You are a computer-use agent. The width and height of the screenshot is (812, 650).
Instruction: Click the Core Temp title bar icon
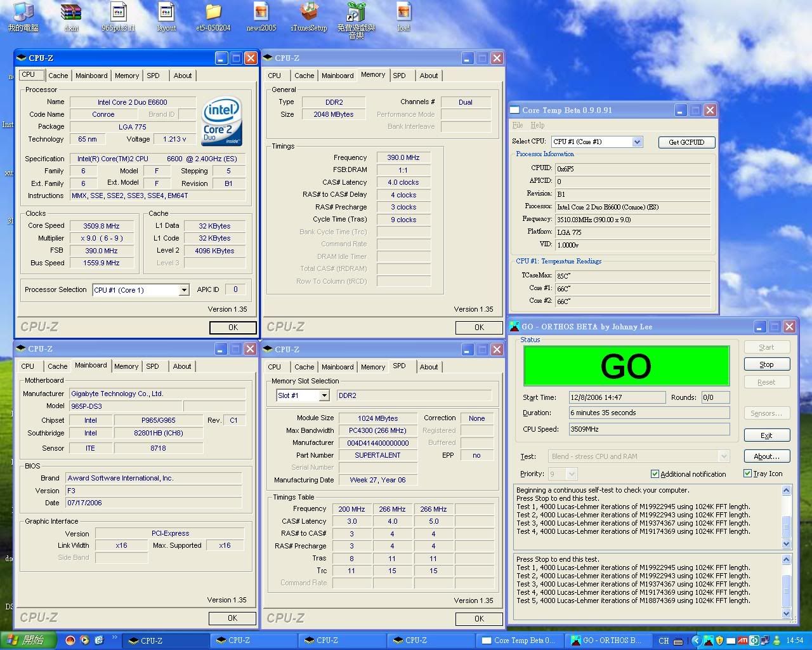click(x=514, y=110)
